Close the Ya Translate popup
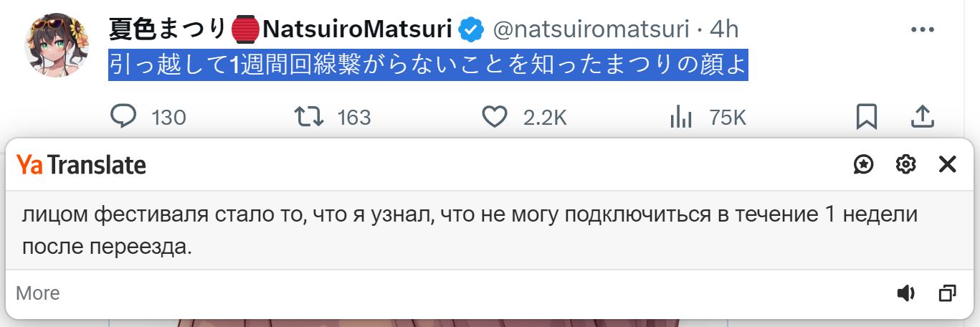Image resolution: width=980 pixels, height=327 pixels. pos(948,165)
